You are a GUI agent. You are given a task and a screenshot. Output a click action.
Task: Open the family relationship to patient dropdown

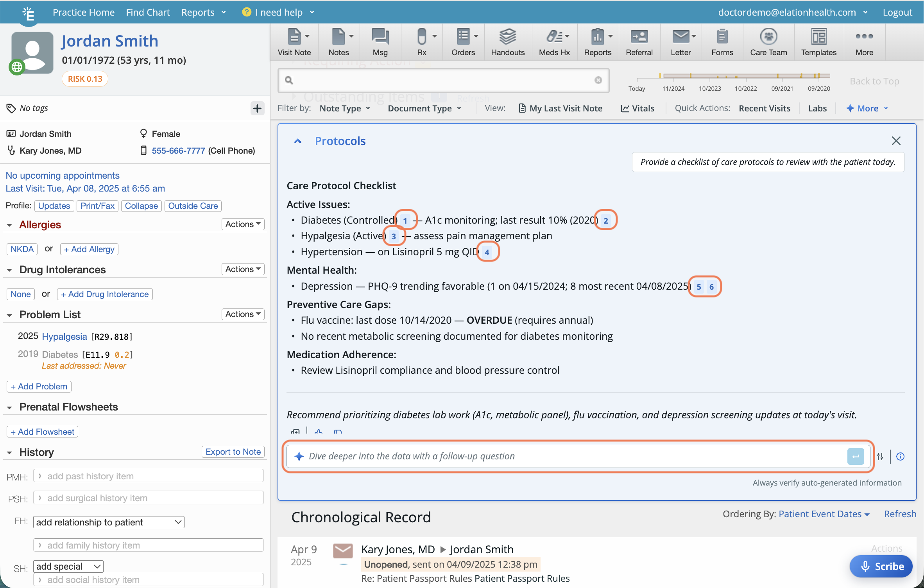point(109,522)
